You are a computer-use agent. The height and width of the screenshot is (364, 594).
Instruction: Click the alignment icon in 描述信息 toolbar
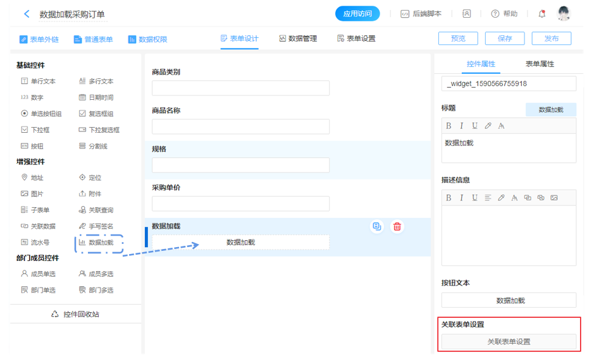(x=488, y=198)
